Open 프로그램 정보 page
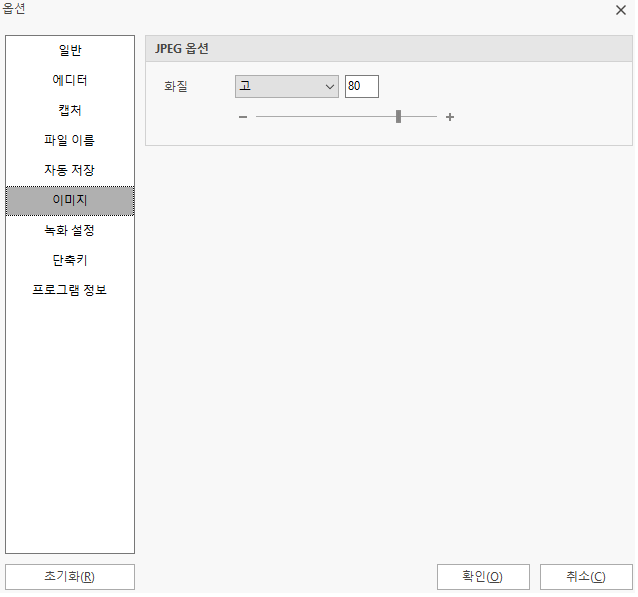Image resolution: width=638 pixels, height=597 pixels. pos(70,291)
